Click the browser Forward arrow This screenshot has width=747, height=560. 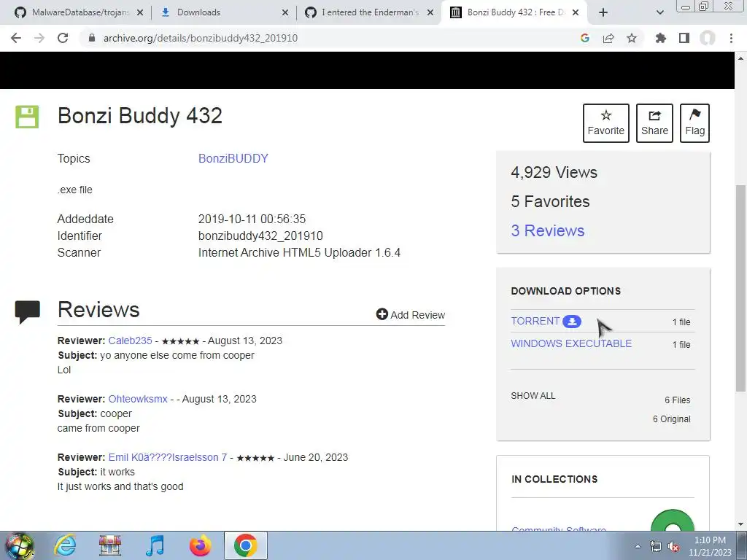tap(39, 38)
